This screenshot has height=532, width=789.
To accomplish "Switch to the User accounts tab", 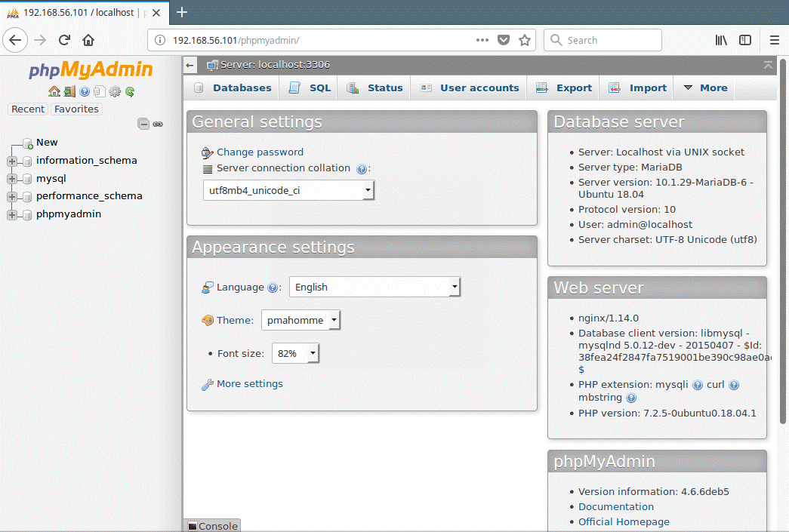I will (x=470, y=88).
